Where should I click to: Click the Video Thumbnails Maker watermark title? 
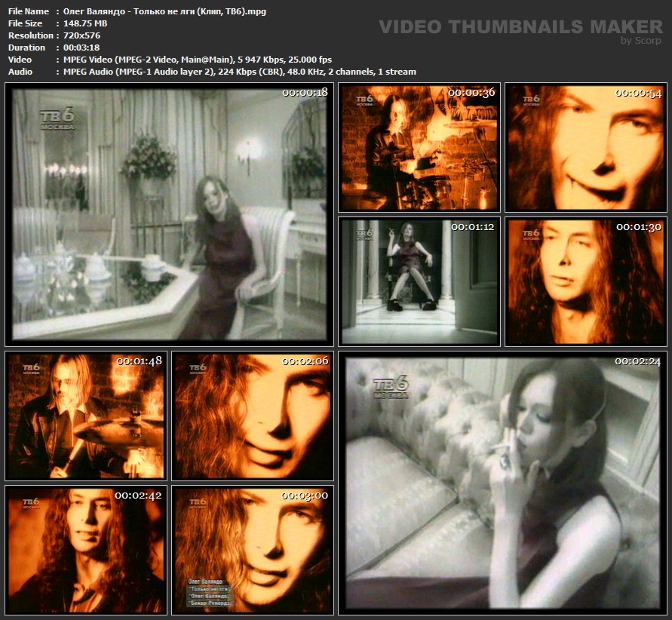(520, 27)
